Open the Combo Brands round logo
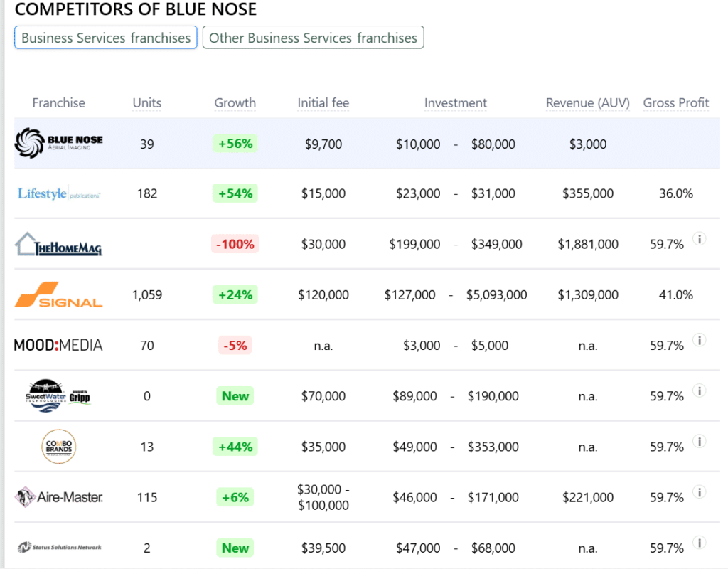Viewport: 728px width, 569px height. click(58, 447)
